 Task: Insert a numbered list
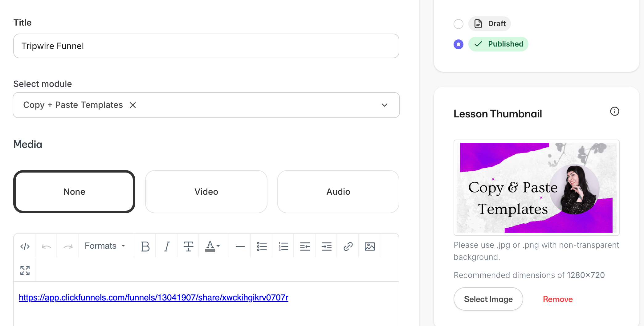283,246
